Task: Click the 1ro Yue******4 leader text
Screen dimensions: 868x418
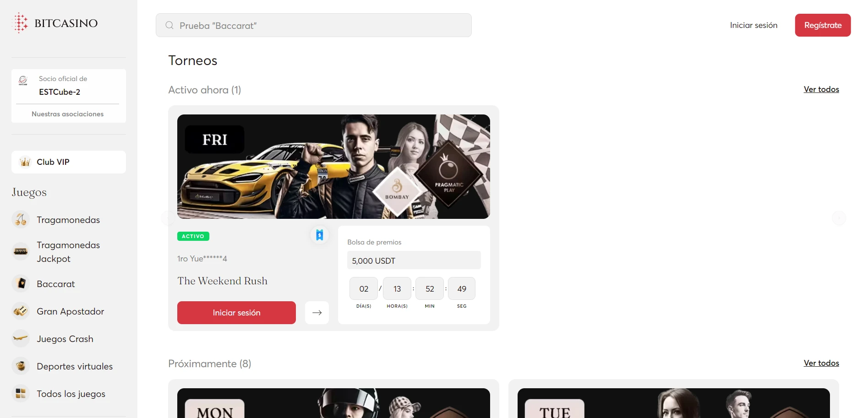Action: 202,259
